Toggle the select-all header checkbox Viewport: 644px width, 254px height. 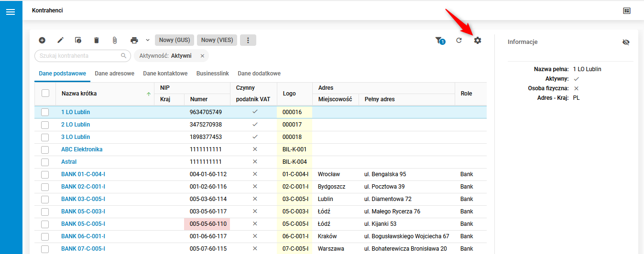tap(45, 93)
